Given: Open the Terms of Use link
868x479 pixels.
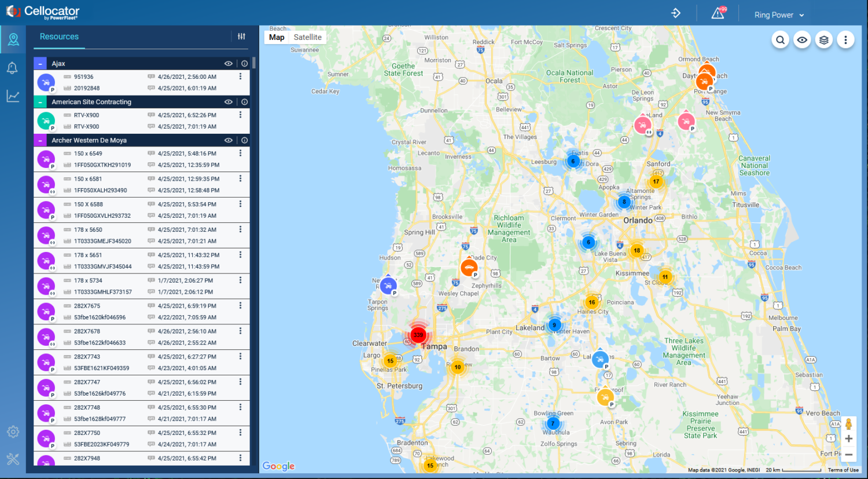Looking at the screenshot, I should [x=843, y=470].
